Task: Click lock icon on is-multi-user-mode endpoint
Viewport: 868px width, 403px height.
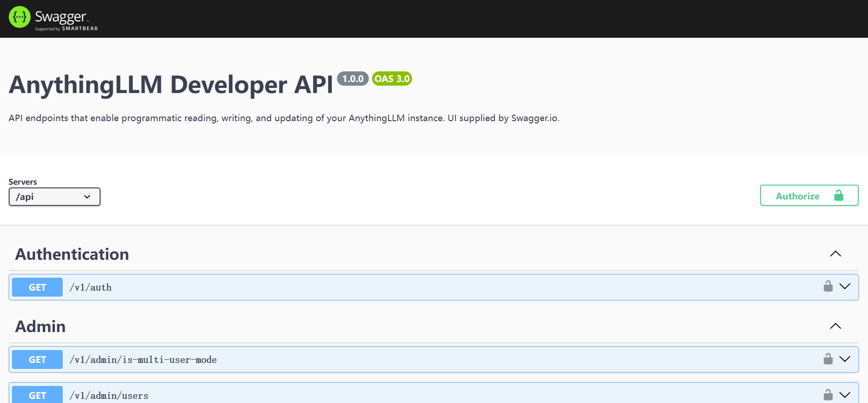Action: coord(828,359)
